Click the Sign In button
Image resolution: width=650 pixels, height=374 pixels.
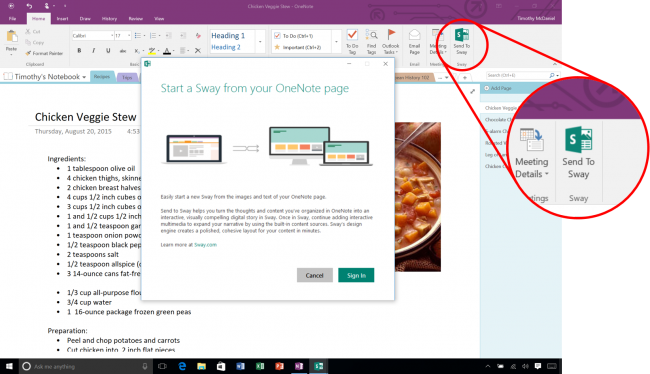356,275
